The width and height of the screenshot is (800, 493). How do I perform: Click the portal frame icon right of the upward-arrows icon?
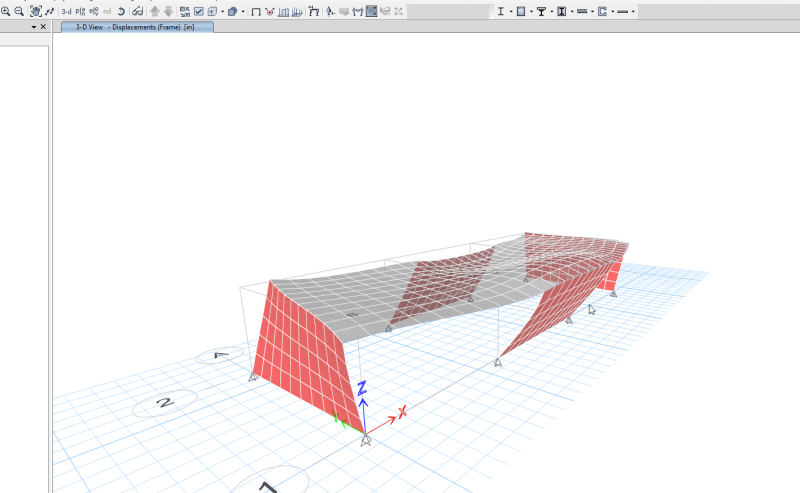314,11
